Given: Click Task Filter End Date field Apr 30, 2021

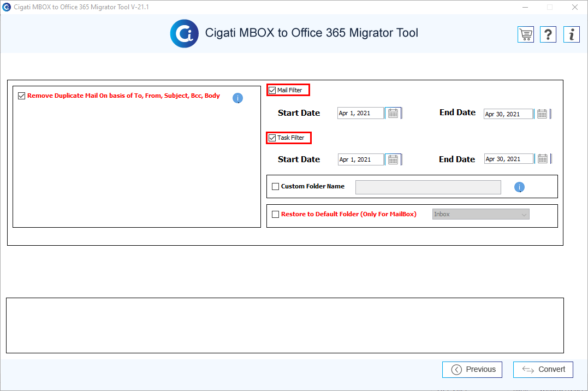Looking at the screenshot, I should click(x=509, y=159).
